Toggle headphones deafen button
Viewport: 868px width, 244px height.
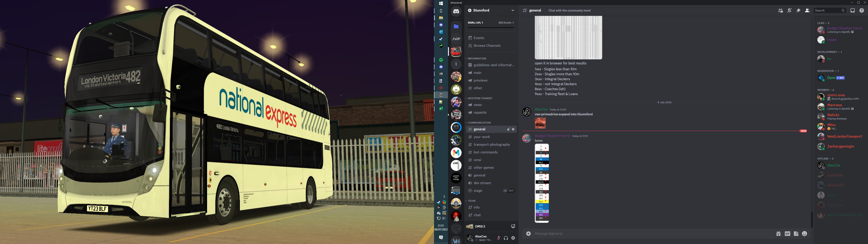coord(506,238)
